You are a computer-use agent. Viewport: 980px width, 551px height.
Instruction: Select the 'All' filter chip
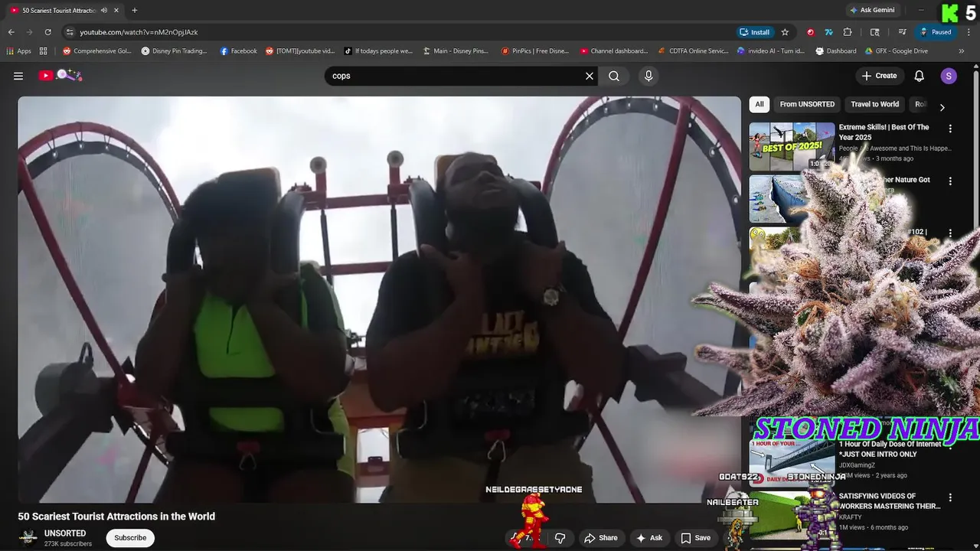(x=759, y=104)
